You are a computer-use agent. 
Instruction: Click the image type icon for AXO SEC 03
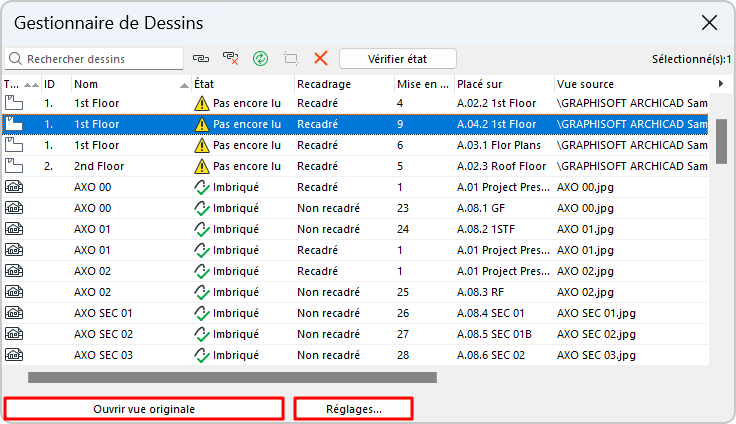(x=14, y=355)
